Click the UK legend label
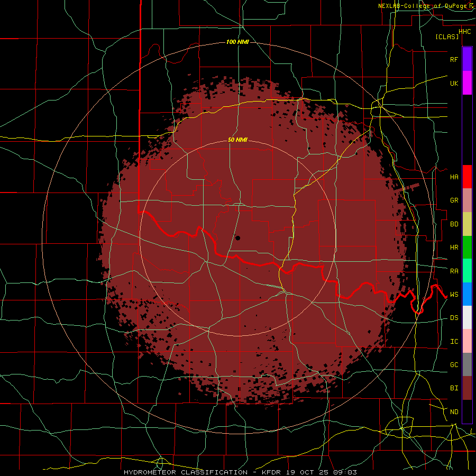 click(x=454, y=83)
